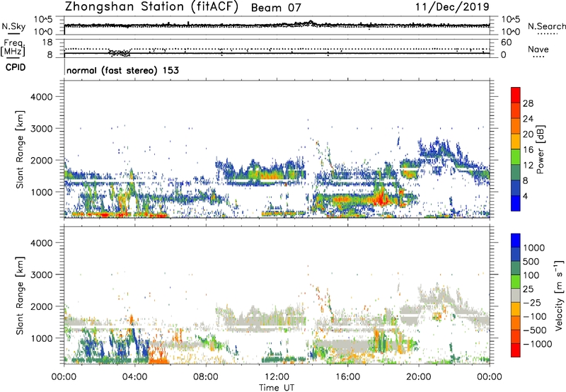Click the strong red echo near 18:00 in power panel
Viewport: 566px width, 392px height.
[x=380, y=199]
